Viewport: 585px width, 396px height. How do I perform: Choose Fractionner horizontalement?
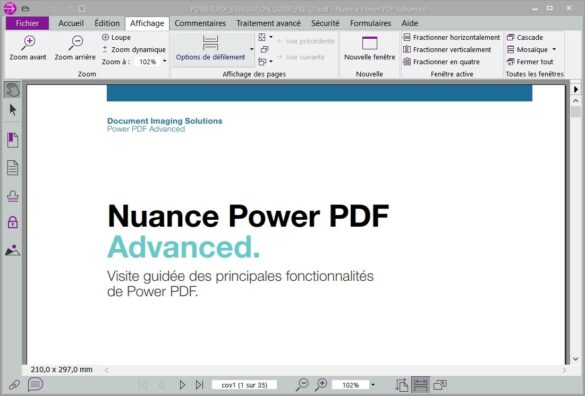(x=451, y=37)
